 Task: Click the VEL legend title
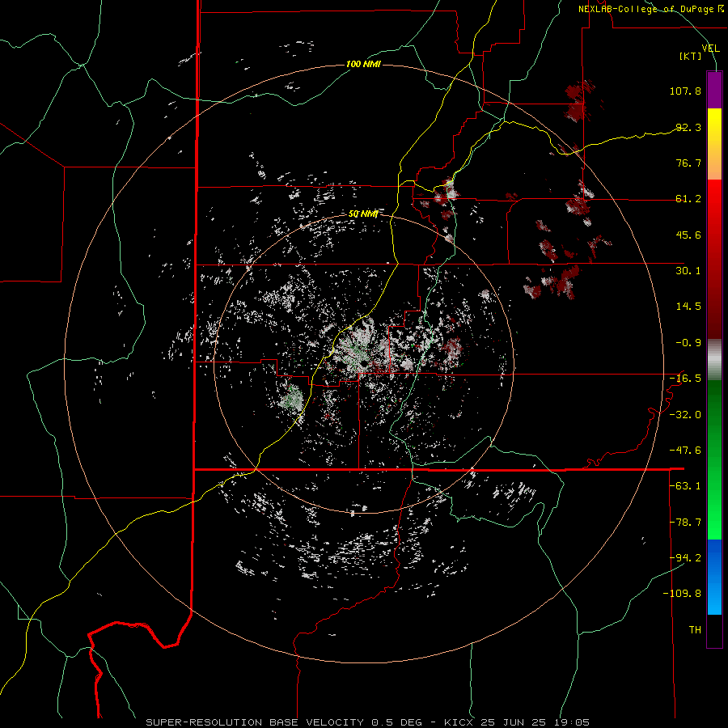(x=710, y=49)
